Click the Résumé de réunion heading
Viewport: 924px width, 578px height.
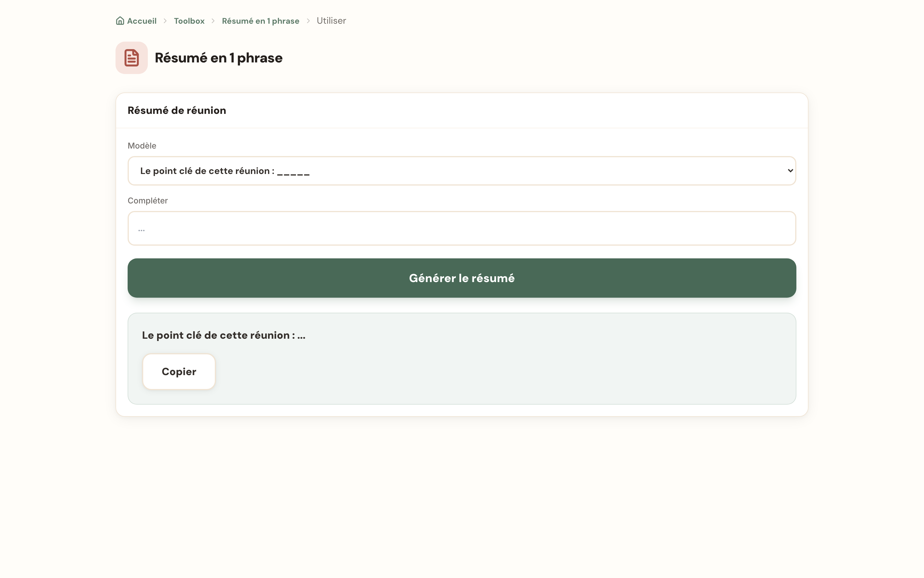click(x=177, y=110)
